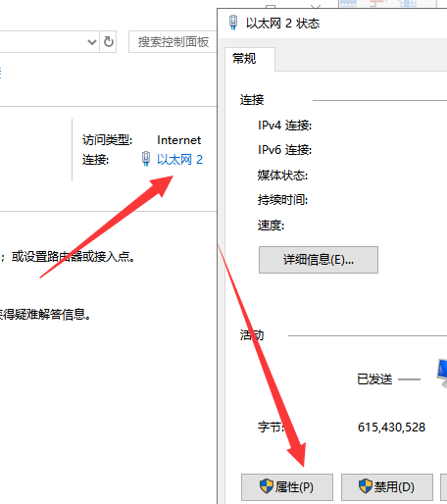Click the 已发送 label in activity section

tap(374, 379)
